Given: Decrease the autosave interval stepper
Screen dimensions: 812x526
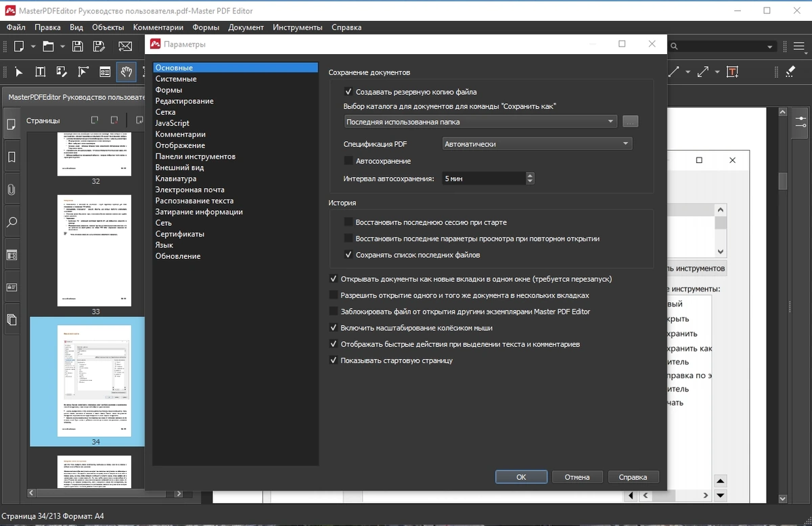Looking at the screenshot, I should (x=530, y=182).
